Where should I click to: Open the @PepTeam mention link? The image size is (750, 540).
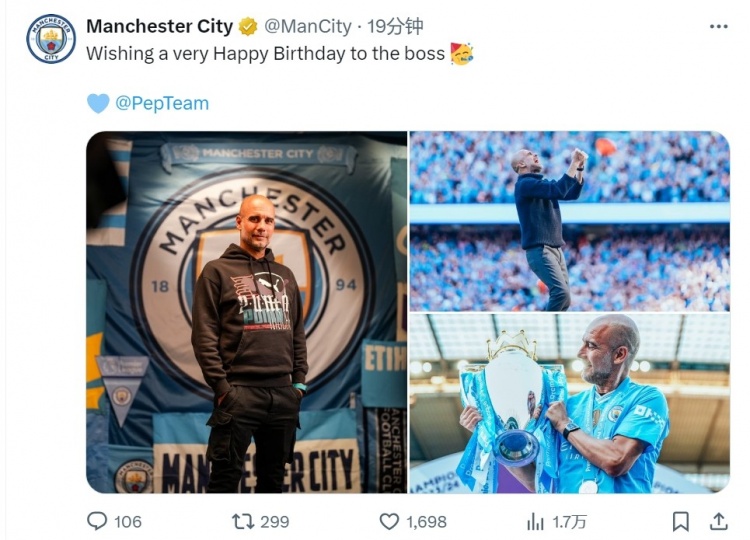(x=162, y=103)
